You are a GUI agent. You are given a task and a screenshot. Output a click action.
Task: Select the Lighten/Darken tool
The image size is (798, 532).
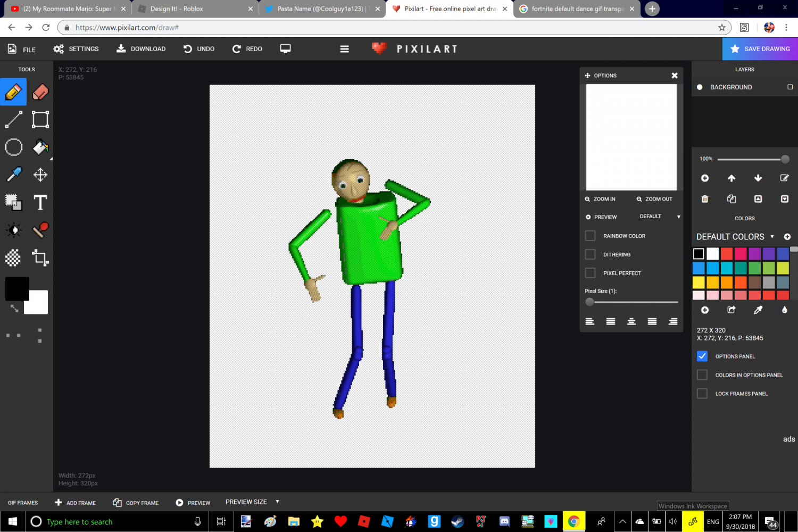point(13,230)
